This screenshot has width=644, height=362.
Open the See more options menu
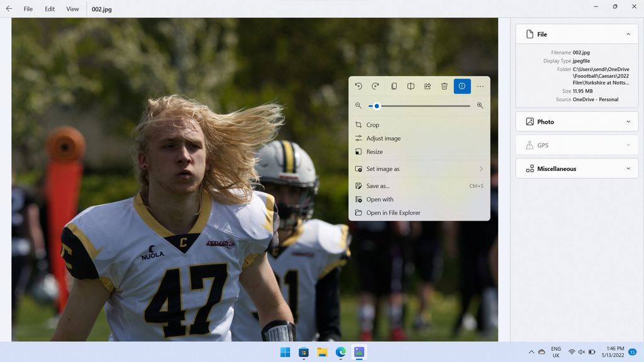480,86
